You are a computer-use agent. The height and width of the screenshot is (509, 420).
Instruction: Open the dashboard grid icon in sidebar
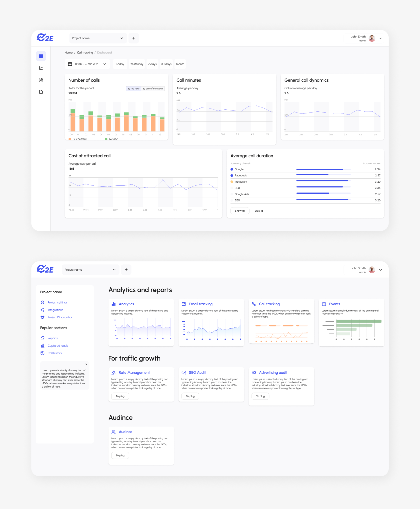tap(41, 56)
